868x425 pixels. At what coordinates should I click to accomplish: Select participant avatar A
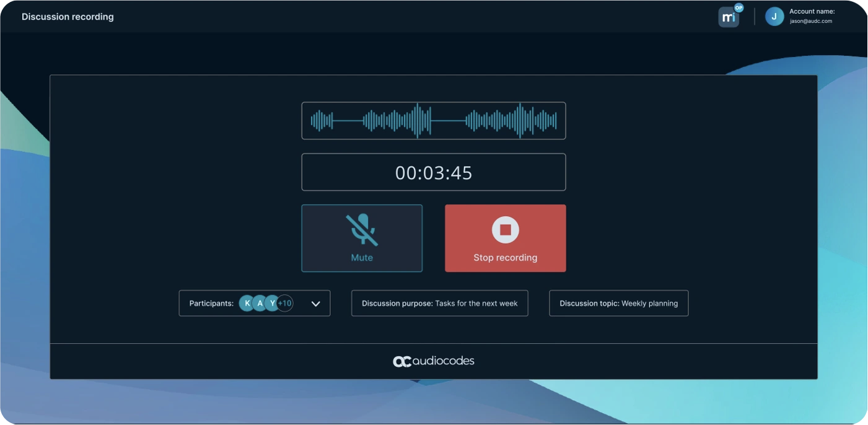260,304
